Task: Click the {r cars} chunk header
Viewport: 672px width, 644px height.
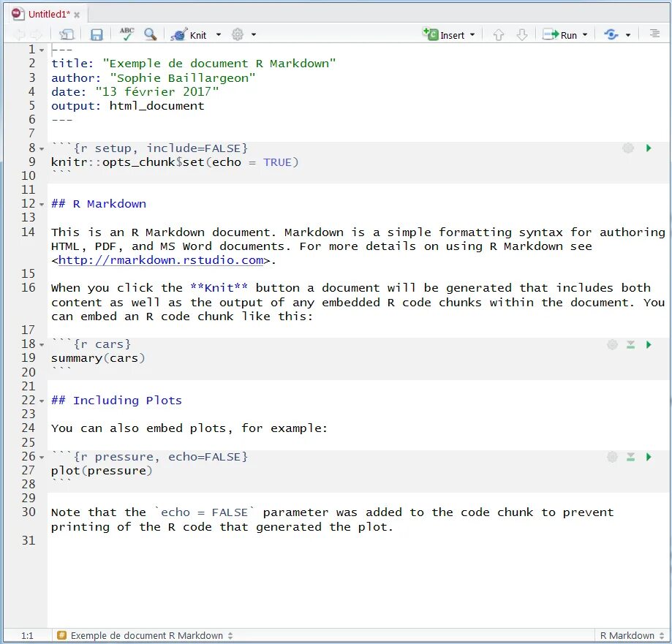Action: [91, 344]
